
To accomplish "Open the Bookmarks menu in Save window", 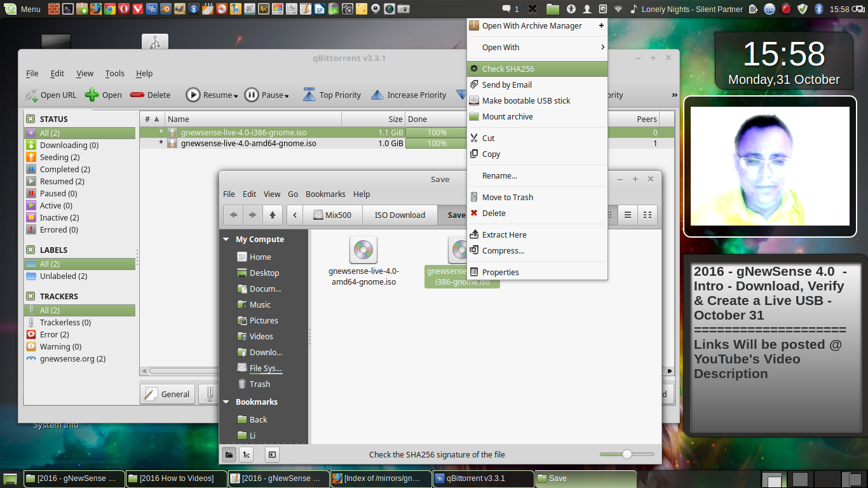I will (x=325, y=194).
